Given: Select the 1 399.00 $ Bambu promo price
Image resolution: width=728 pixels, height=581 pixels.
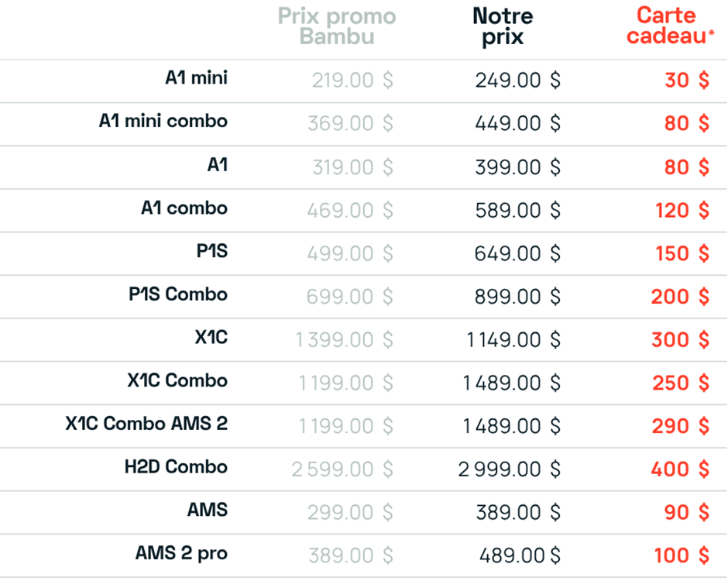Looking at the screenshot, I should tap(344, 339).
